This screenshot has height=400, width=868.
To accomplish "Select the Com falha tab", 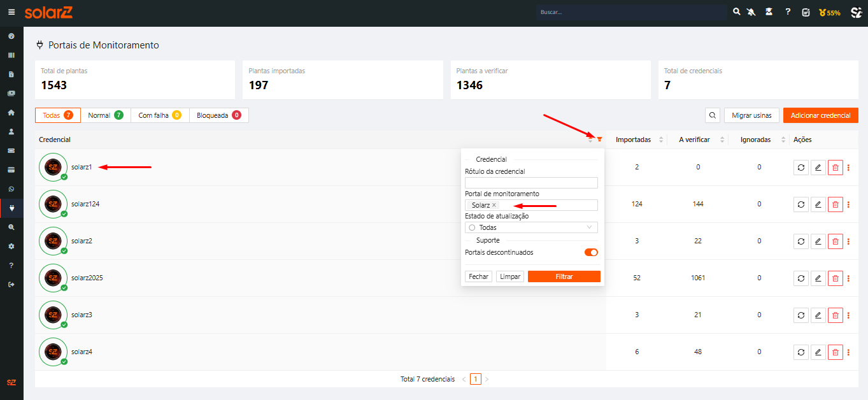I will click(x=160, y=115).
